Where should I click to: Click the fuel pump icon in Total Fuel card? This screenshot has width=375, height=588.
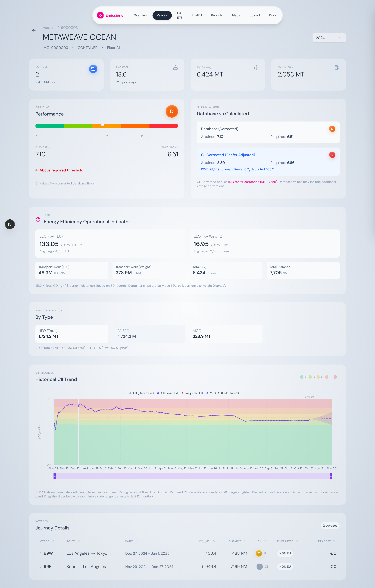pos(337,67)
